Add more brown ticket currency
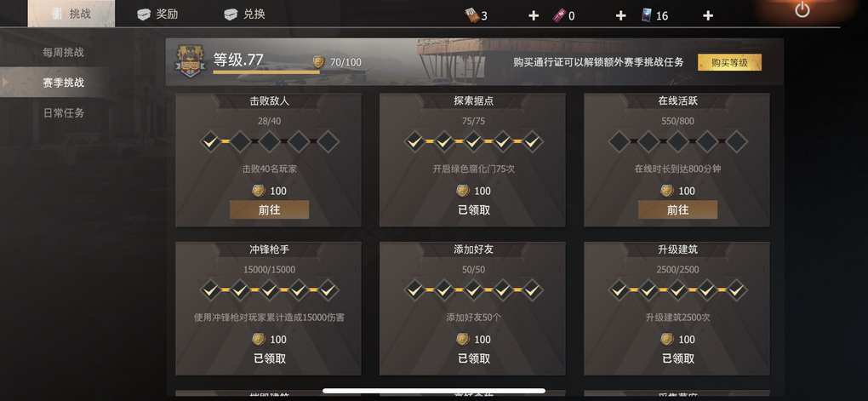 pyautogui.click(x=533, y=15)
